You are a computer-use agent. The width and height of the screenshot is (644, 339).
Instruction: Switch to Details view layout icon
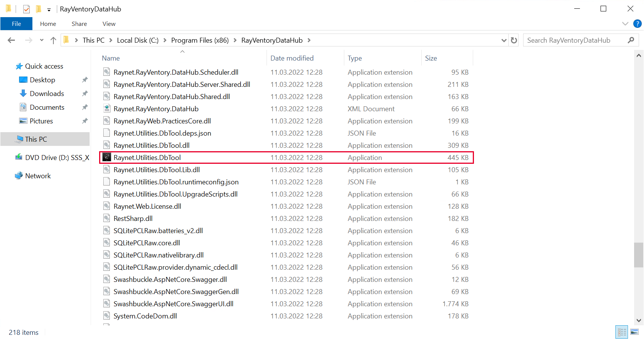pos(622,332)
